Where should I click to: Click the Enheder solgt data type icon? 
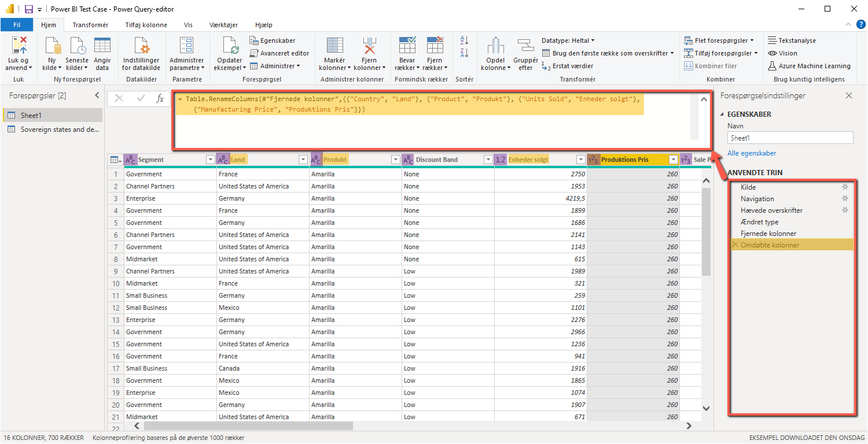501,160
